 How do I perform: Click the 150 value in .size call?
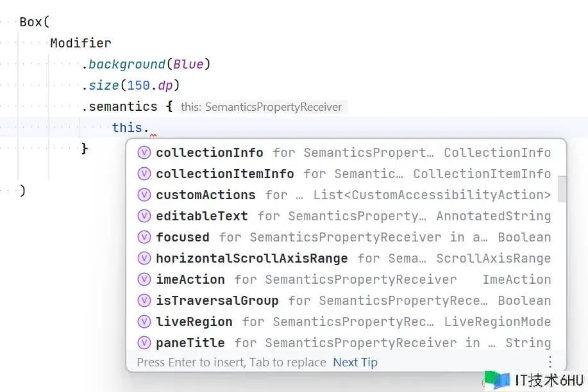pos(139,85)
